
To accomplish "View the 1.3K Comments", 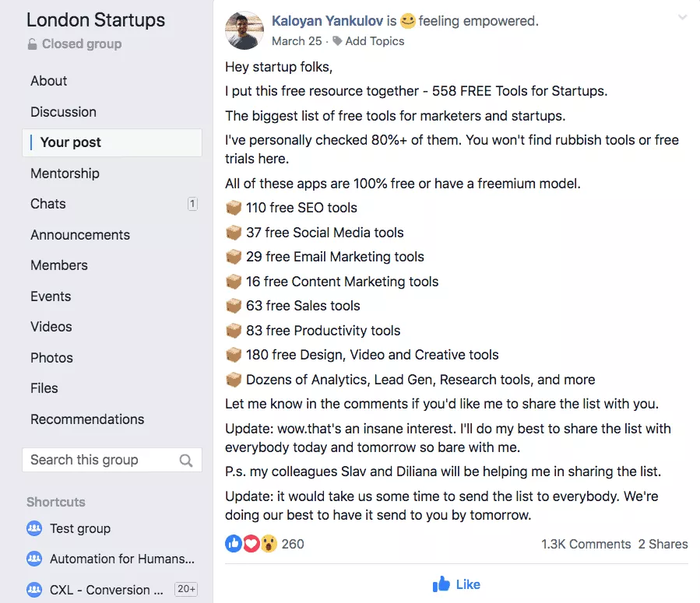I will click(586, 544).
